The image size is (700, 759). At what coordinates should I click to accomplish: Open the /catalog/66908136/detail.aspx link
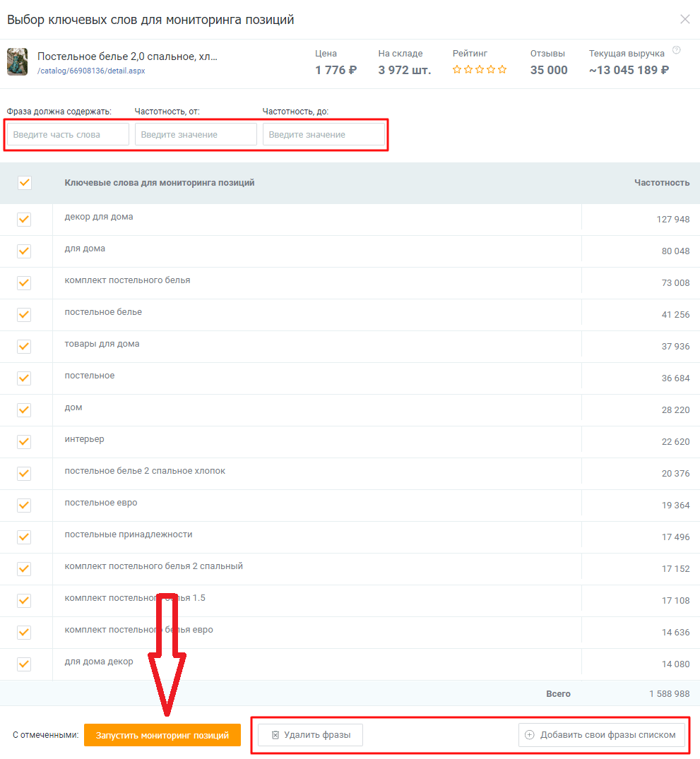91,71
